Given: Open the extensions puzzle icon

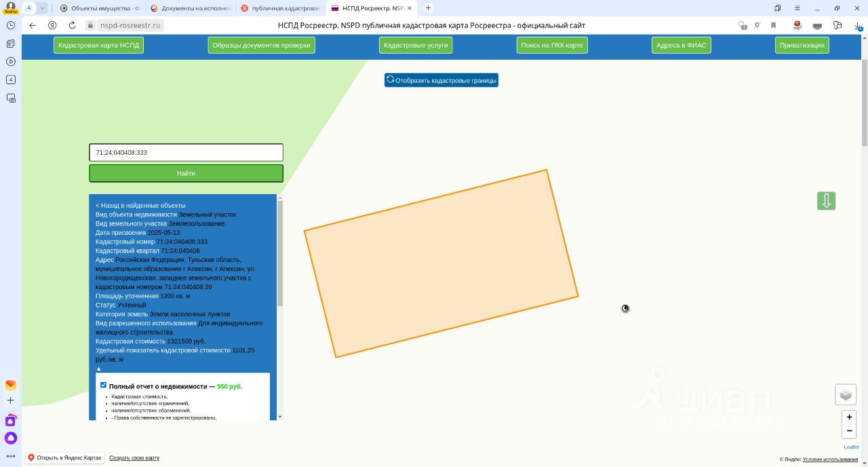Looking at the screenshot, I should tap(837, 25).
